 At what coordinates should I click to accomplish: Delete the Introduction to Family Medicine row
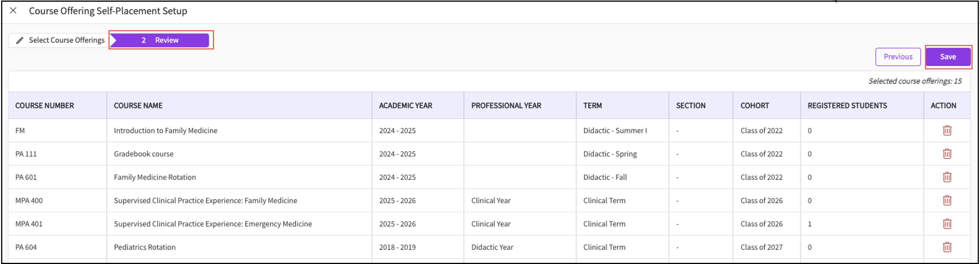click(947, 131)
